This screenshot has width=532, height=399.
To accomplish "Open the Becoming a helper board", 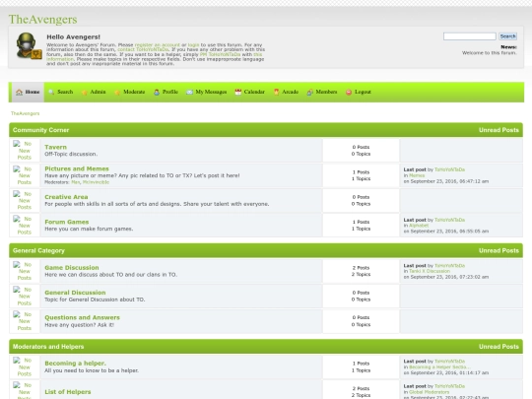I will [75, 363].
